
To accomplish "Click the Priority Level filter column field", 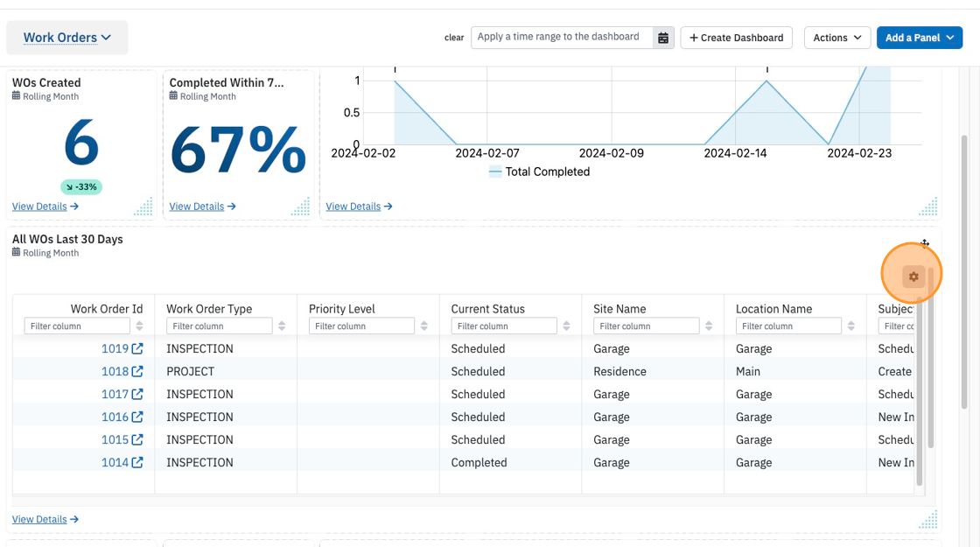I will (x=361, y=326).
